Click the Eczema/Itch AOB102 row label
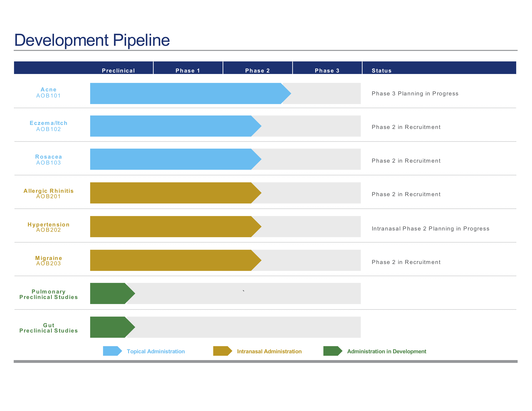Image resolution: width=532 pixels, height=411 pixels. 49,126
